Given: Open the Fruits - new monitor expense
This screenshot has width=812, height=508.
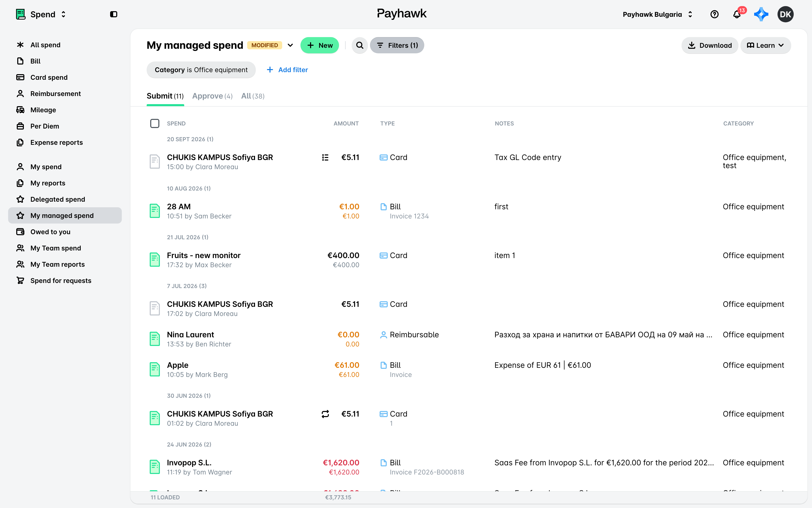Looking at the screenshot, I should point(469,260).
